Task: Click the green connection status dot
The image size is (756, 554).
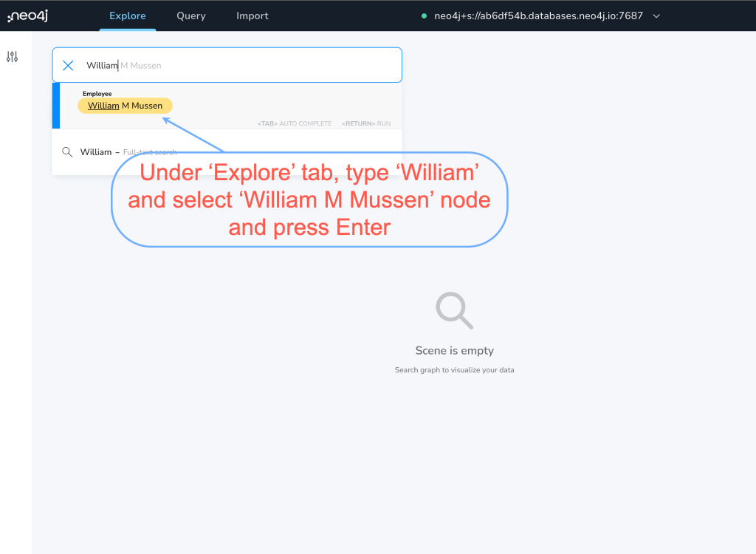Action: tap(424, 16)
